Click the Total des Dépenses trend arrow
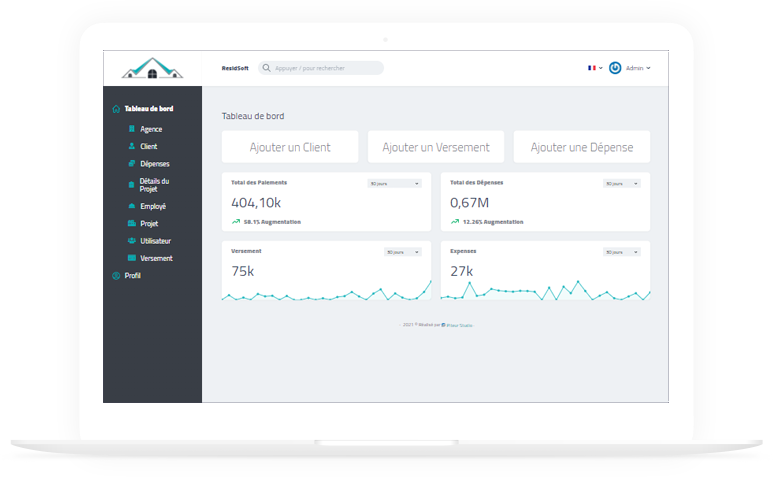Image resolution: width=773 pixels, height=478 pixels. 455,222
